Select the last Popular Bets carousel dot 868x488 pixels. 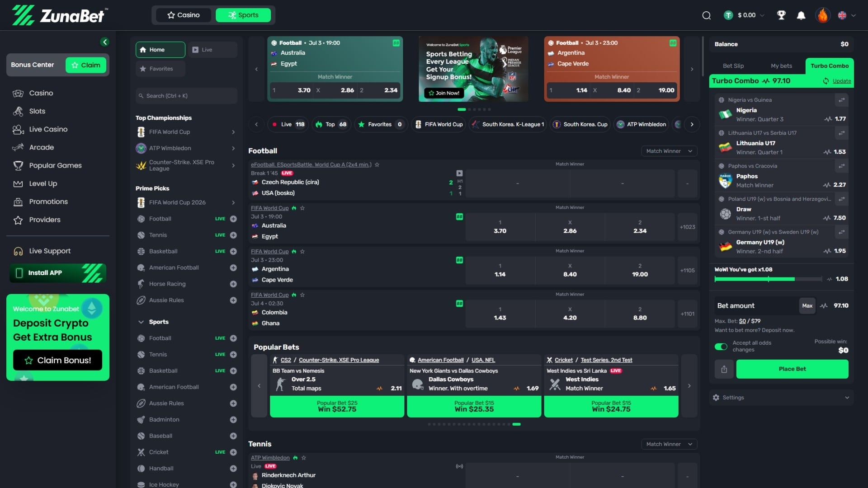coord(516,424)
